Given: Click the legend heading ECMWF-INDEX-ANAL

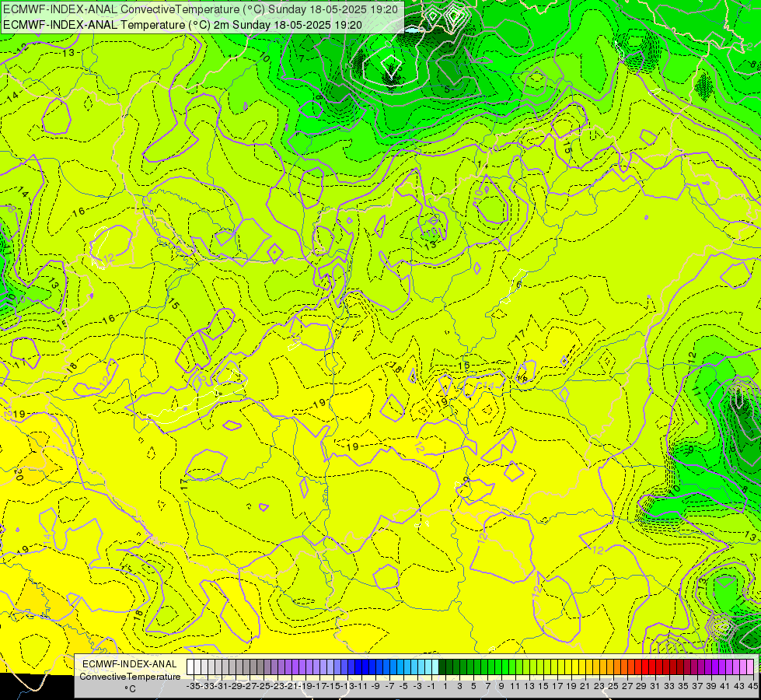Looking at the screenshot, I should [130, 664].
